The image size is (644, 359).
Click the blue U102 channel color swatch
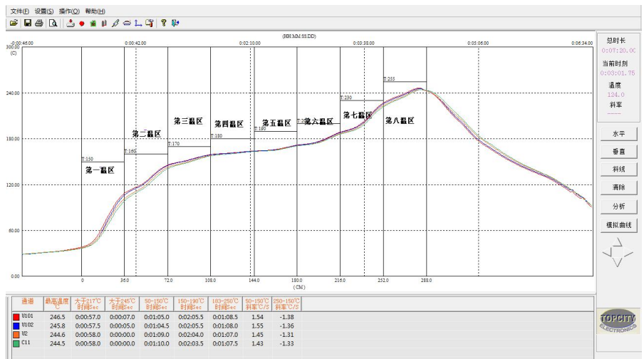click(17, 324)
